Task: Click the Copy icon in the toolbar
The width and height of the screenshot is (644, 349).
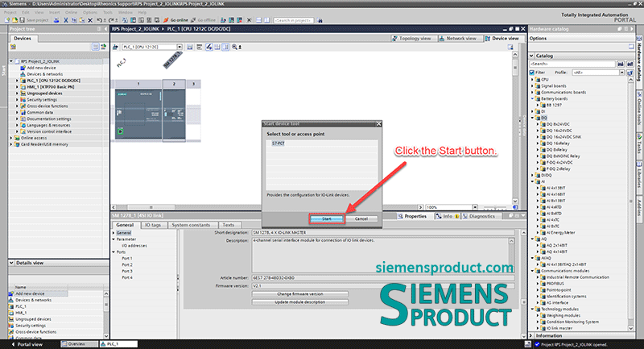Action: (74, 19)
